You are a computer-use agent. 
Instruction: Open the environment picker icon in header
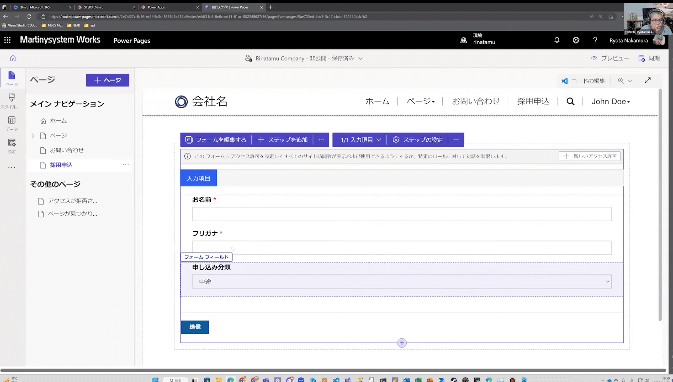click(464, 40)
